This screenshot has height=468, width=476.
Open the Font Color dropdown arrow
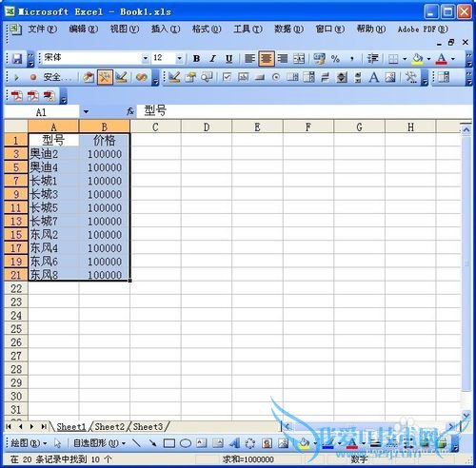coord(453,59)
